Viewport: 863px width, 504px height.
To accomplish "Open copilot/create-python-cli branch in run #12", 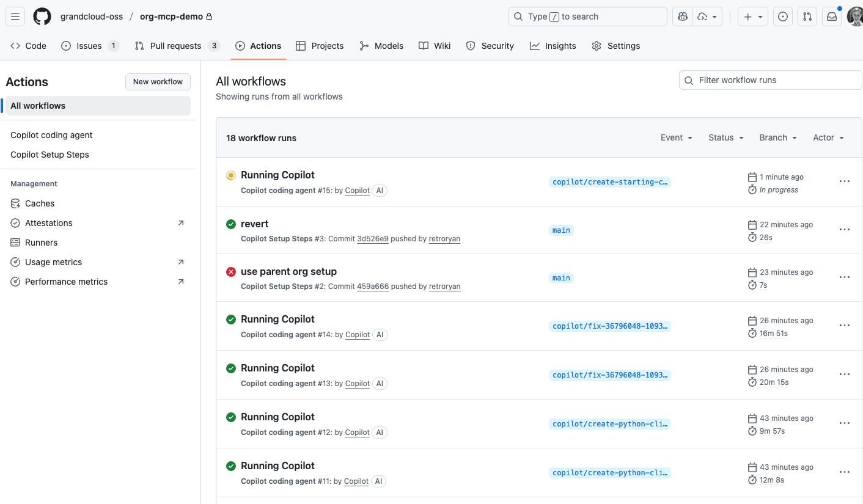I will [610, 424].
